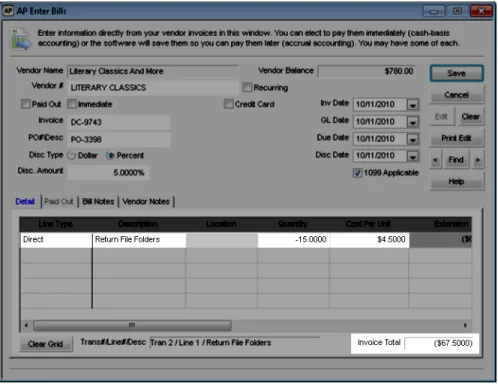Switch to the Detail tab
The width and height of the screenshot is (498, 384).
point(25,201)
